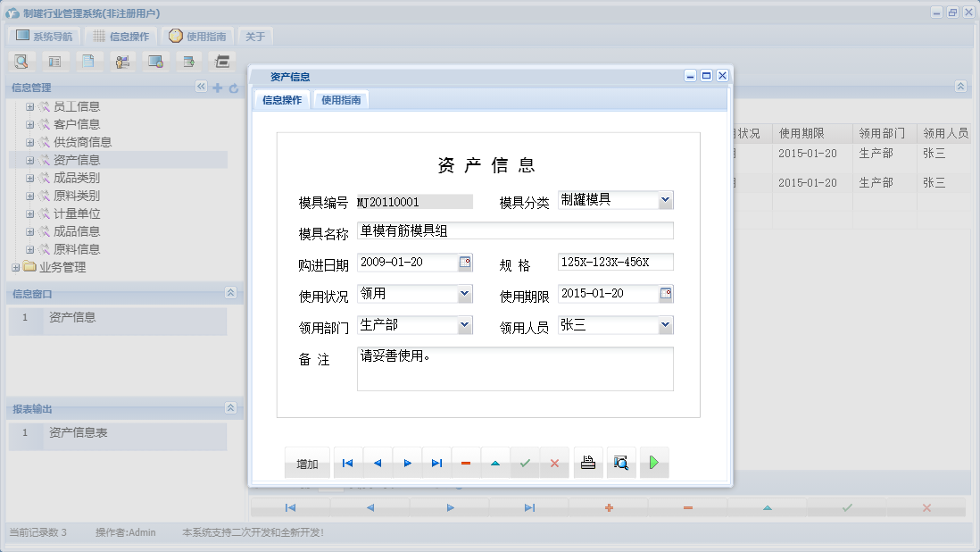Open the 购进日期 calendar picker
The image size is (980, 552).
tap(468, 262)
